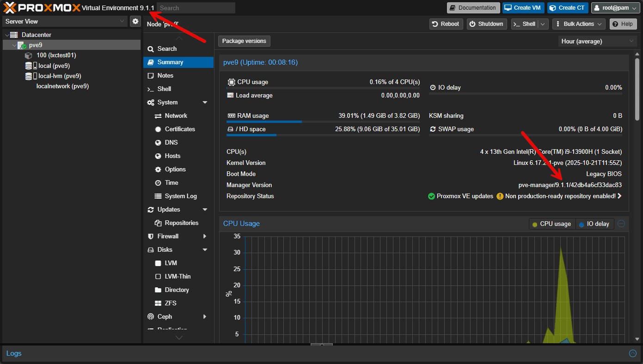The width and height of the screenshot is (643, 364).
Task: Select ZFS under the Disks section
Action: point(171,303)
